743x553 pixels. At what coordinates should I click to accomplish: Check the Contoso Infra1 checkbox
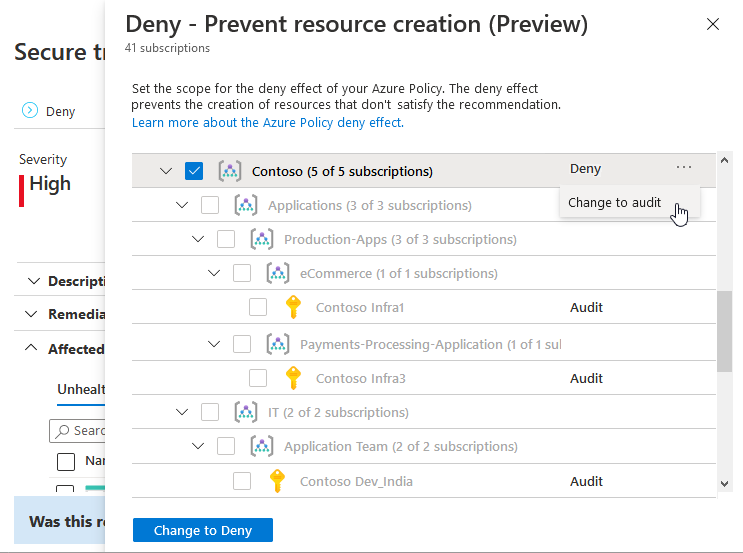pyautogui.click(x=258, y=308)
